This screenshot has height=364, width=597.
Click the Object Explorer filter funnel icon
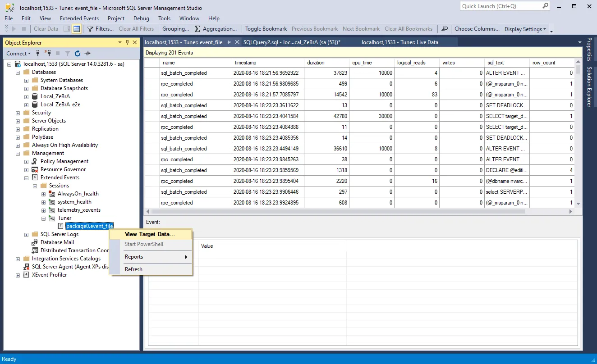pyautogui.click(x=68, y=53)
